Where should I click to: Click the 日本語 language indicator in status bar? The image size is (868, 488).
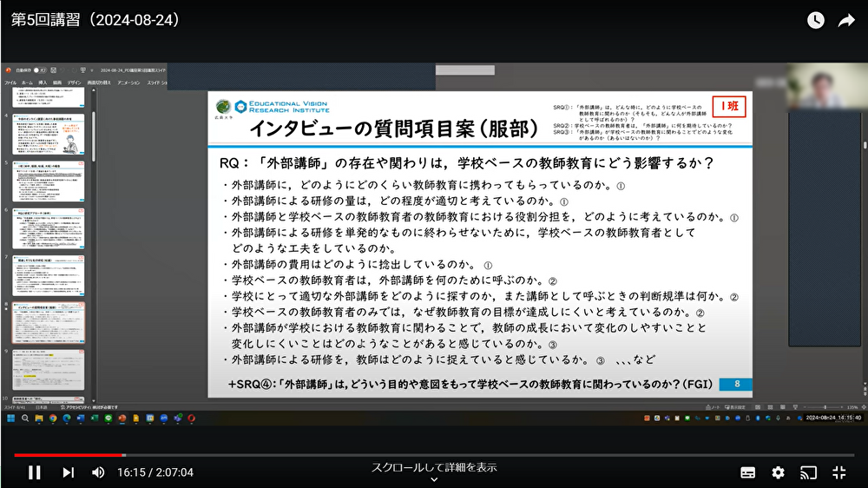tap(41, 408)
